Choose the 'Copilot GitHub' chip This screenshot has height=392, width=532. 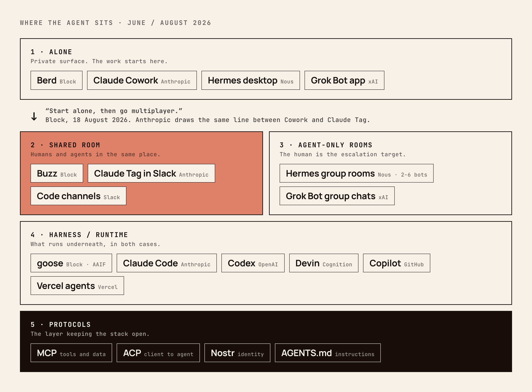[x=397, y=263]
